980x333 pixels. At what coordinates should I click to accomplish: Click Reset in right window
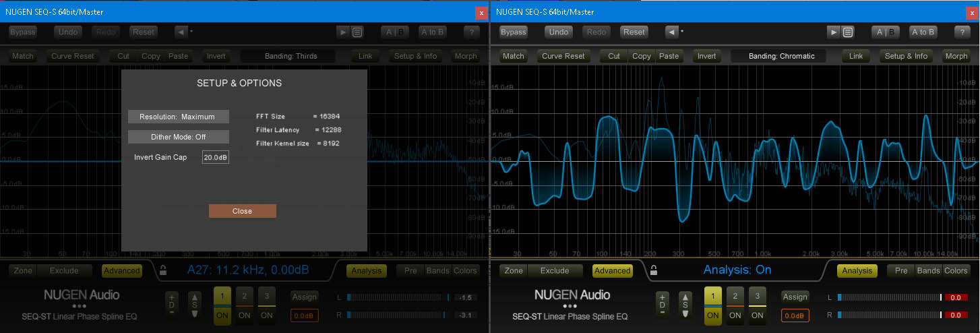(634, 32)
